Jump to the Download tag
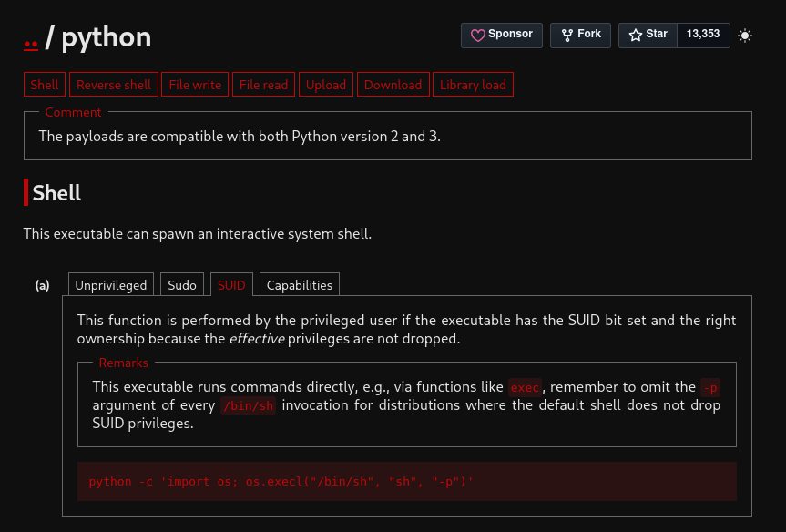This screenshot has height=532, width=786. click(x=393, y=84)
